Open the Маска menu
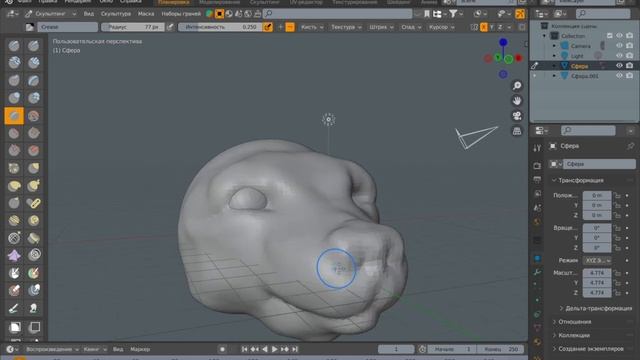 pyautogui.click(x=146, y=14)
